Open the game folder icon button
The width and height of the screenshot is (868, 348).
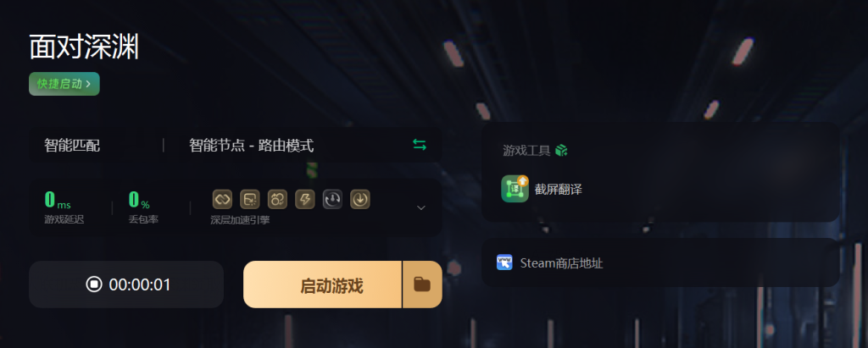click(422, 284)
